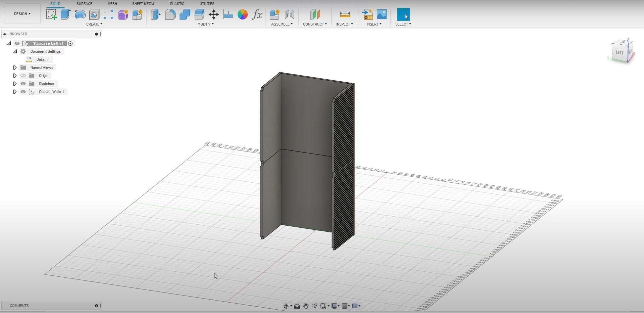This screenshot has width=644, height=313.
Task: Click the New Component icon above ASSEMBLE
Action: [275, 14]
